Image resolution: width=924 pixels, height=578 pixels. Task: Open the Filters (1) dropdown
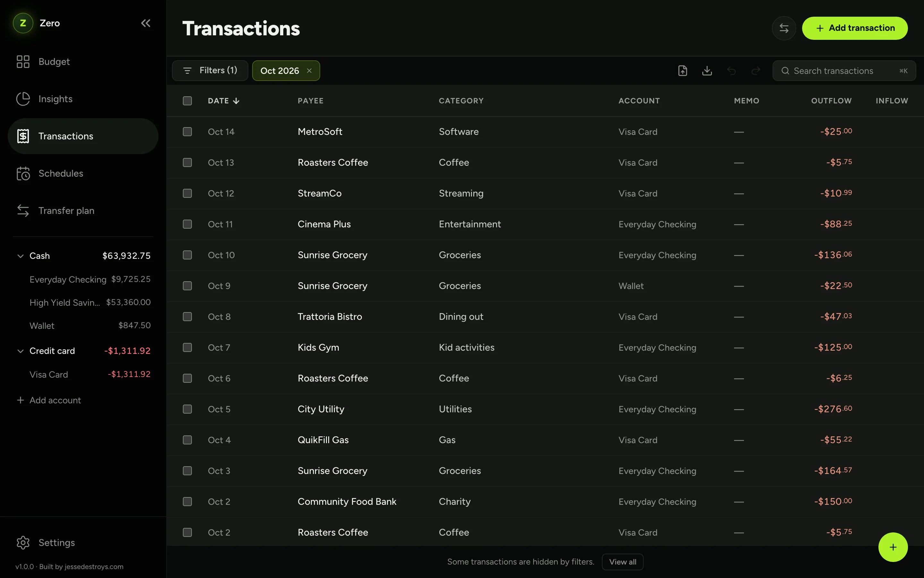tap(210, 71)
